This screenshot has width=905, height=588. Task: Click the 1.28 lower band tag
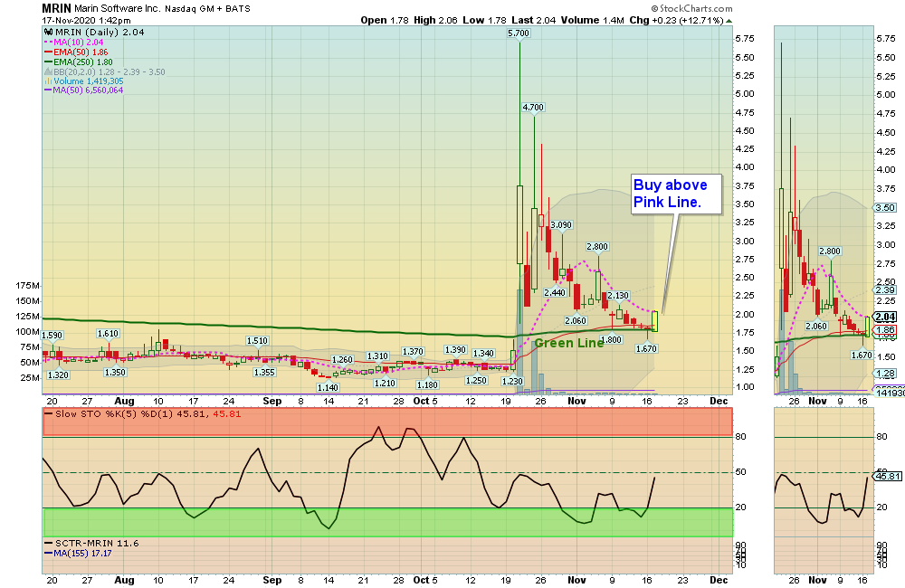885,374
